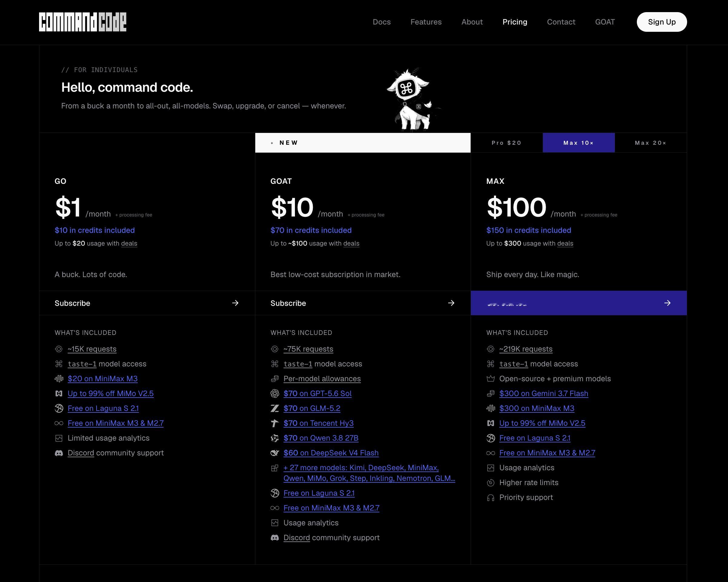This screenshot has height=582, width=728.
Task: Click the "Hello, command code." heading
Action: 127,88
